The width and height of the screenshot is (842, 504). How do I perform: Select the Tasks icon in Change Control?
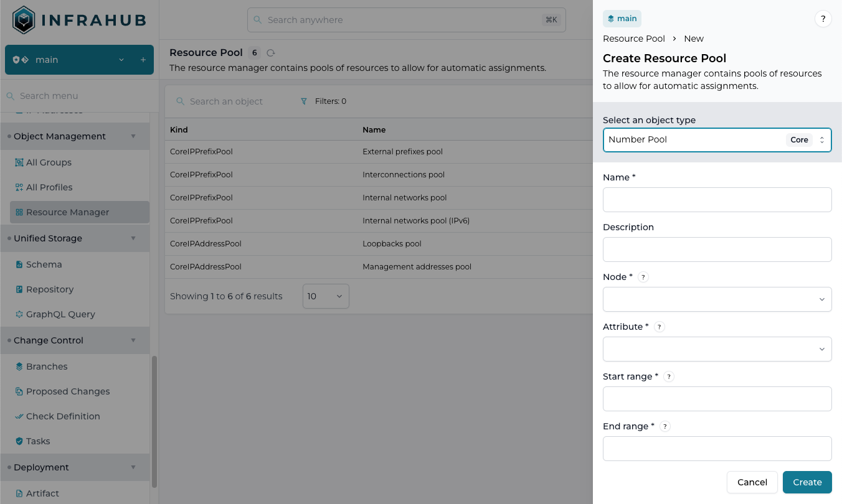pyautogui.click(x=20, y=441)
